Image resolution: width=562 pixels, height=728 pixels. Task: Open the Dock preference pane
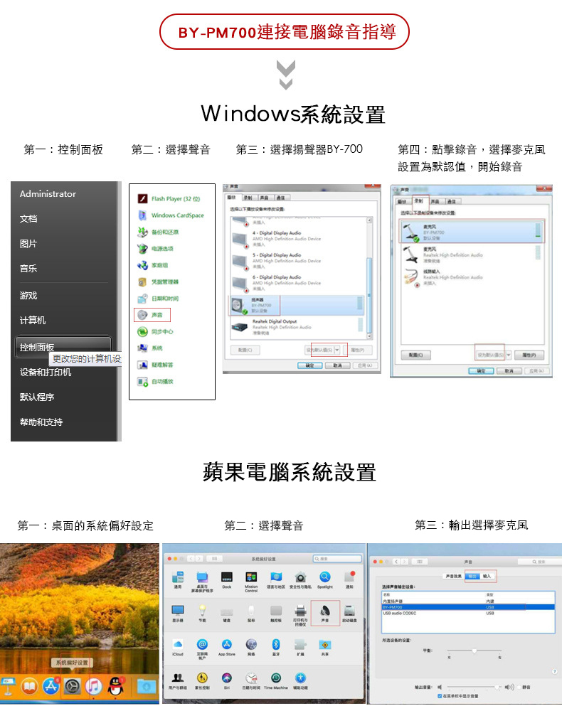point(227,580)
